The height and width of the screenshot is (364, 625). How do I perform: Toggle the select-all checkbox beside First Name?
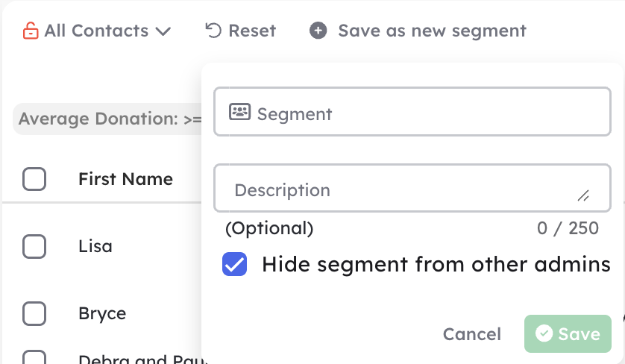tap(34, 179)
